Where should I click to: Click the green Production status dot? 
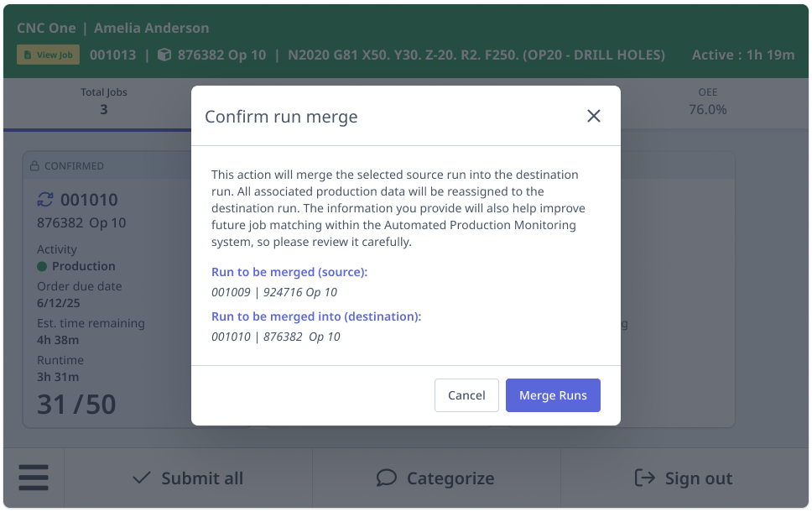click(42, 267)
